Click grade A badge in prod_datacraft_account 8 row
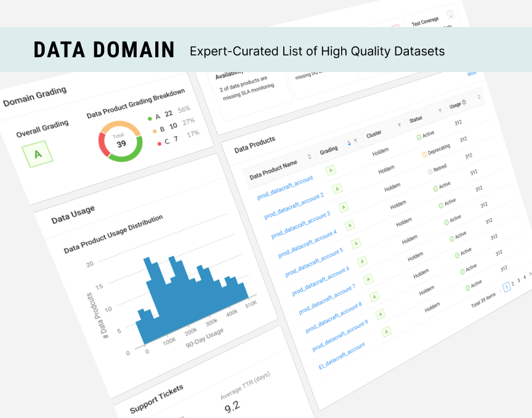 pyautogui.click(x=374, y=297)
